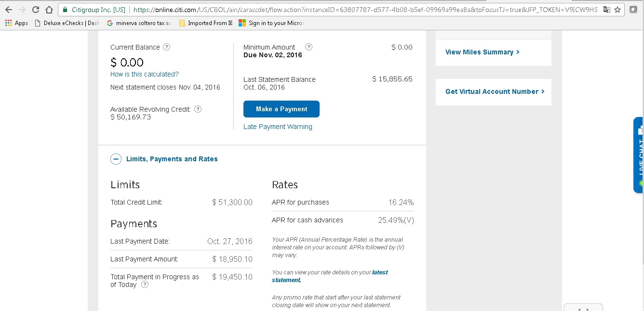Click the help icon beside Current Balance
Image resolution: width=644 pixels, height=311 pixels.
coord(167,47)
